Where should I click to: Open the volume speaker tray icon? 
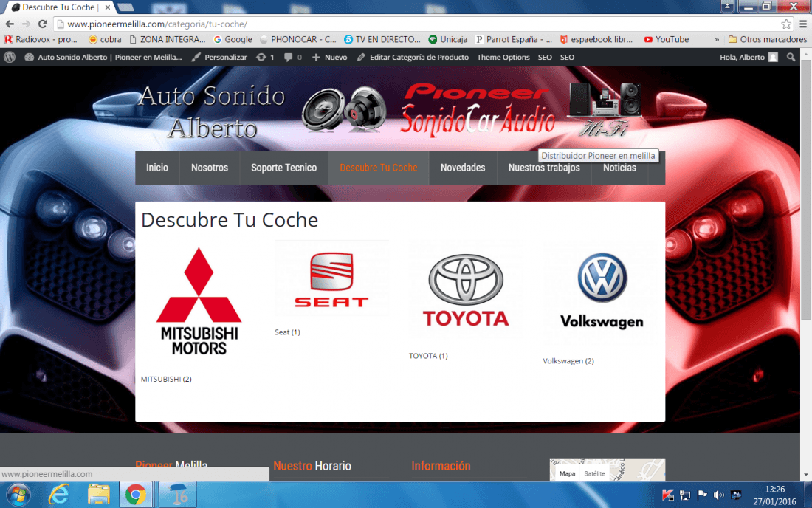click(x=719, y=495)
